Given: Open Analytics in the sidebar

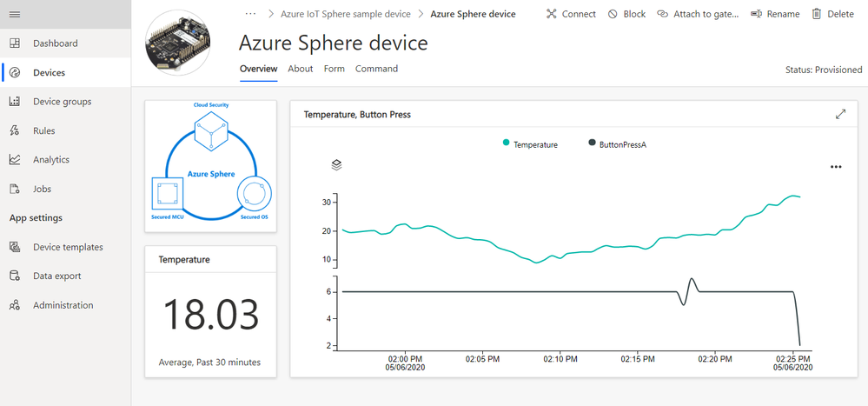Looking at the screenshot, I should [x=50, y=160].
